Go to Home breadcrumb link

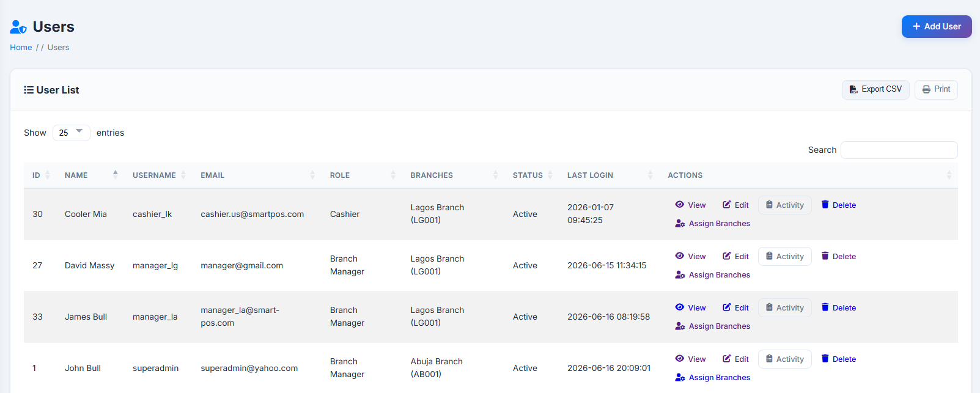[x=21, y=47]
